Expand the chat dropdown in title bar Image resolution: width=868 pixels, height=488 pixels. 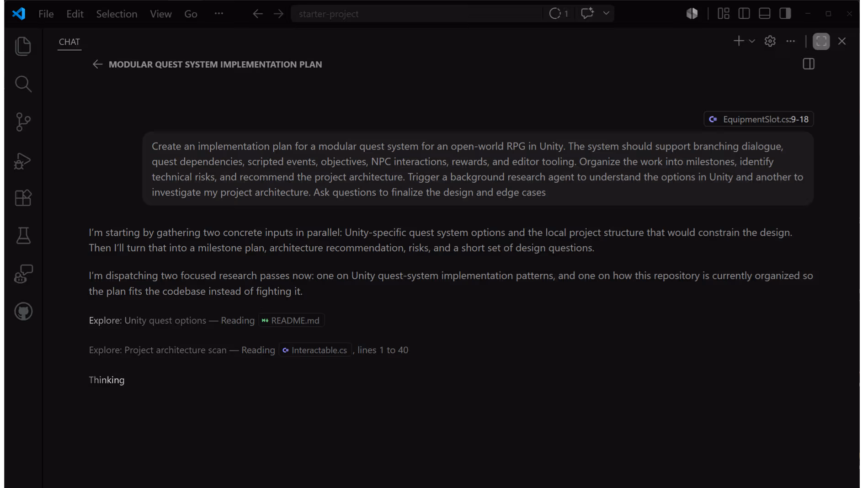(x=606, y=13)
